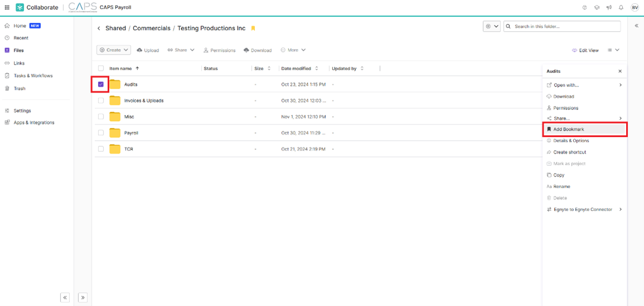The height and width of the screenshot is (306, 644).
Task: Check the Payroll folder checkbox
Action: click(x=101, y=133)
